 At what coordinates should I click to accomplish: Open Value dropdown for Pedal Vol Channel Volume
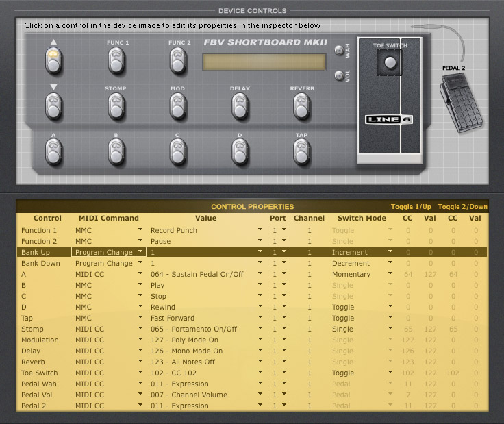point(260,394)
